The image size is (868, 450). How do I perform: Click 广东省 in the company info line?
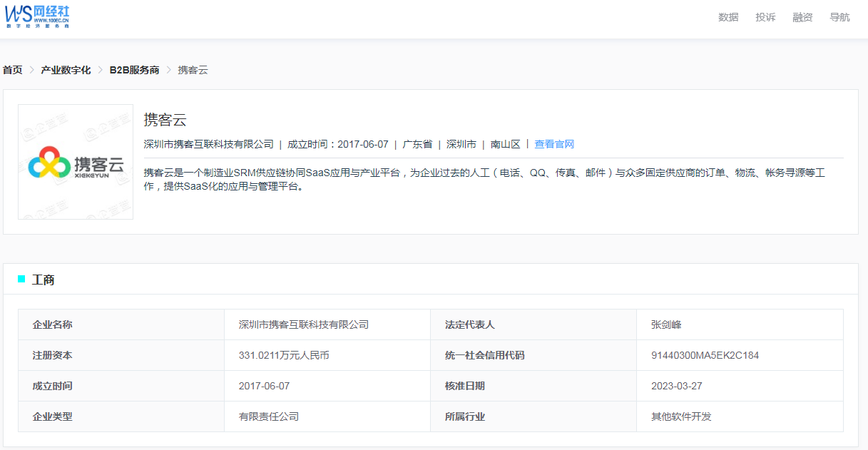417,144
